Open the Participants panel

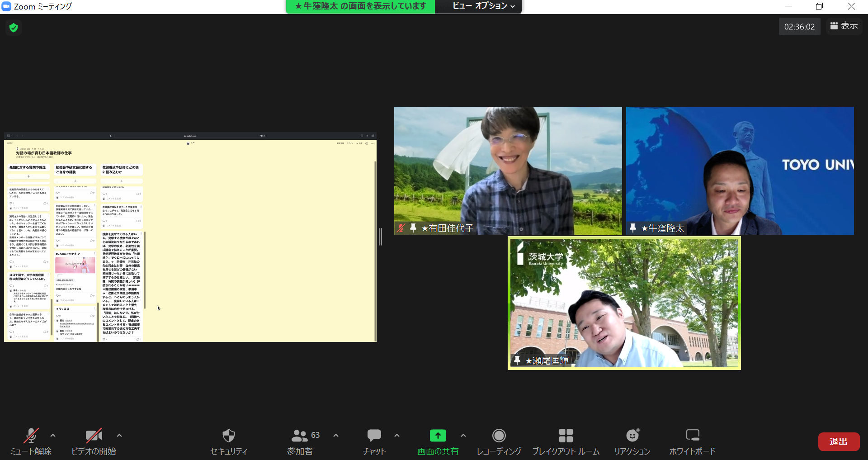(x=300, y=436)
